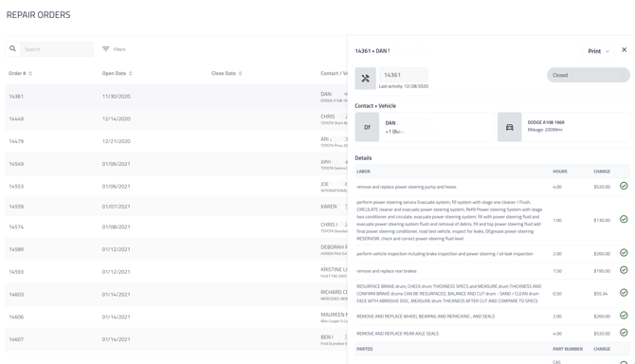Click the Df contact avatar
Viewport: 635px width, 364px height.
[x=367, y=127]
